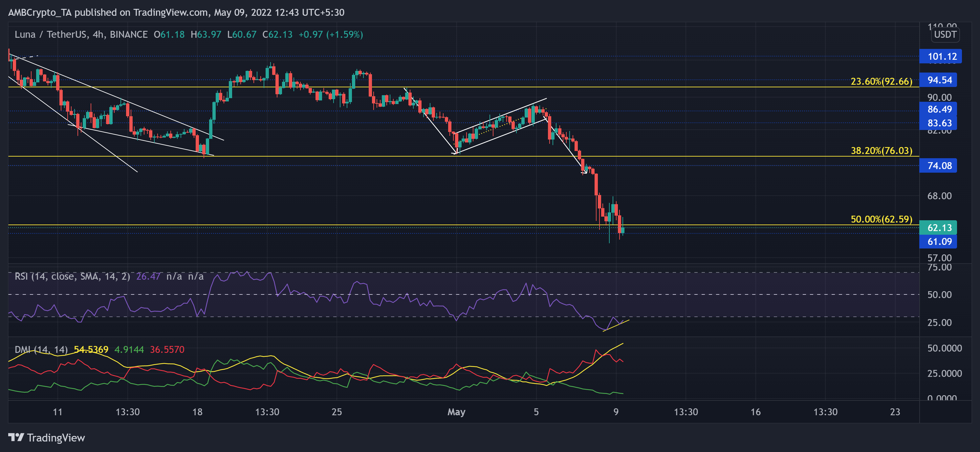The width and height of the screenshot is (980, 452).
Task: Click the 90.00 price axis label
Action: coord(939,97)
